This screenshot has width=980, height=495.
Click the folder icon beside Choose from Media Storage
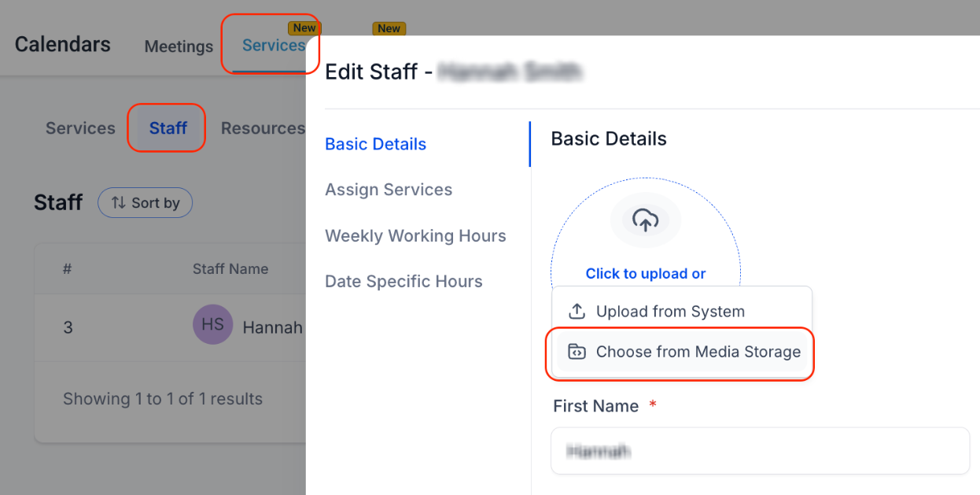click(x=577, y=352)
